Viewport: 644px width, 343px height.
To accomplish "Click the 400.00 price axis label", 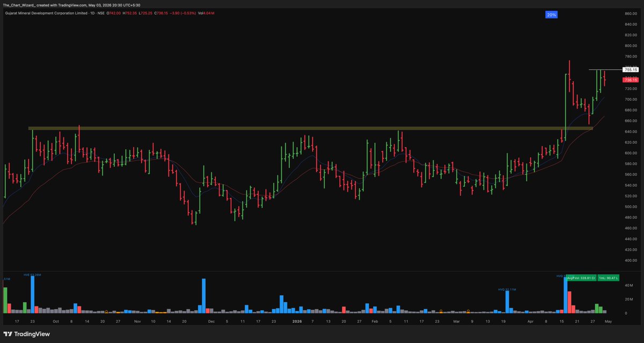I will [630, 260].
